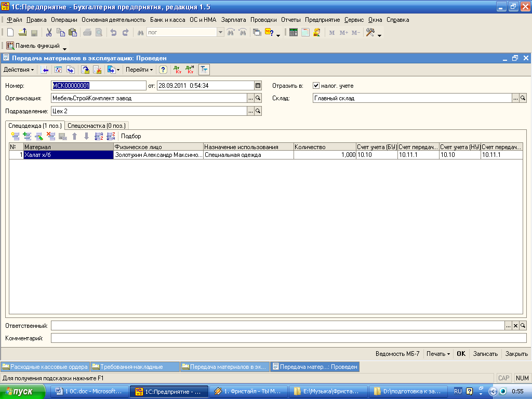The height and width of the screenshot is (399, 532).
Task: Click the Undo arrow icon
Action: click(x=113, y=32)
